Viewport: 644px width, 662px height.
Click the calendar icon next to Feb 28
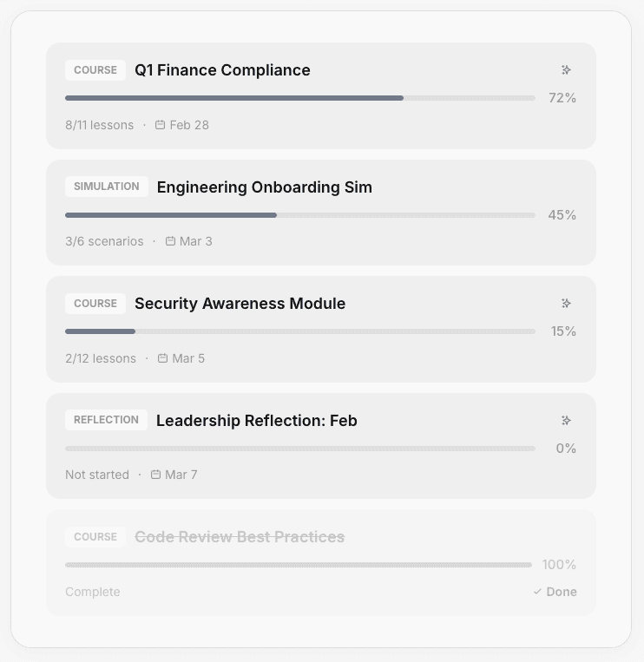(x=160, y=125)
